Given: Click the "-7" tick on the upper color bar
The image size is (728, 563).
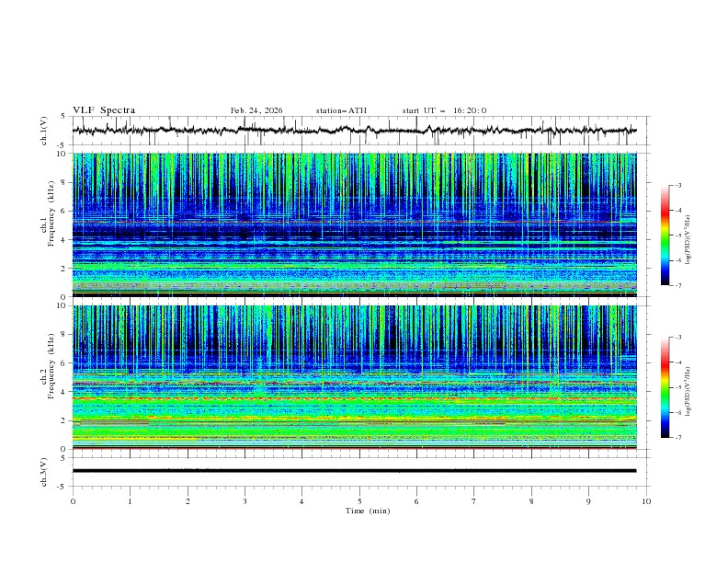Looking at the screenshot, I should click(x=677, y=285).
